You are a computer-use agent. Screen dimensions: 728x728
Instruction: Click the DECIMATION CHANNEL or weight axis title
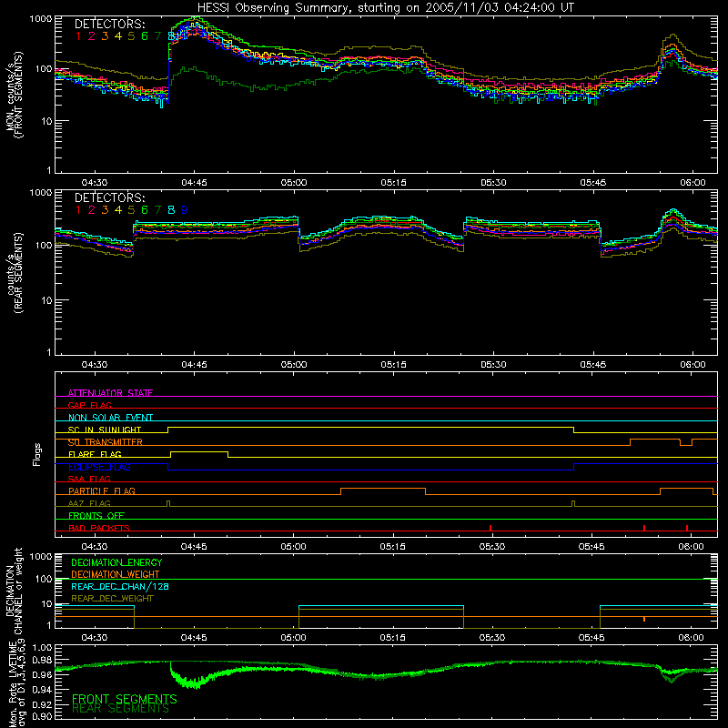tap(14, 591)
